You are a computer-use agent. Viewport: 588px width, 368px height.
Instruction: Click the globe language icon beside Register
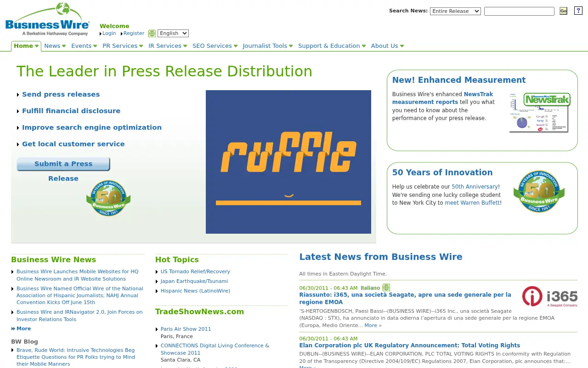click(x=152, y=34)
